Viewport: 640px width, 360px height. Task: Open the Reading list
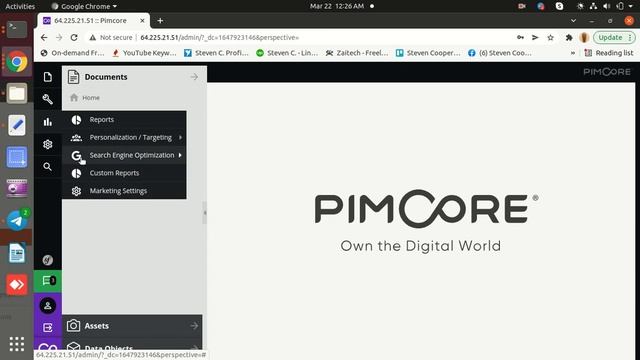tap(609, 53)
